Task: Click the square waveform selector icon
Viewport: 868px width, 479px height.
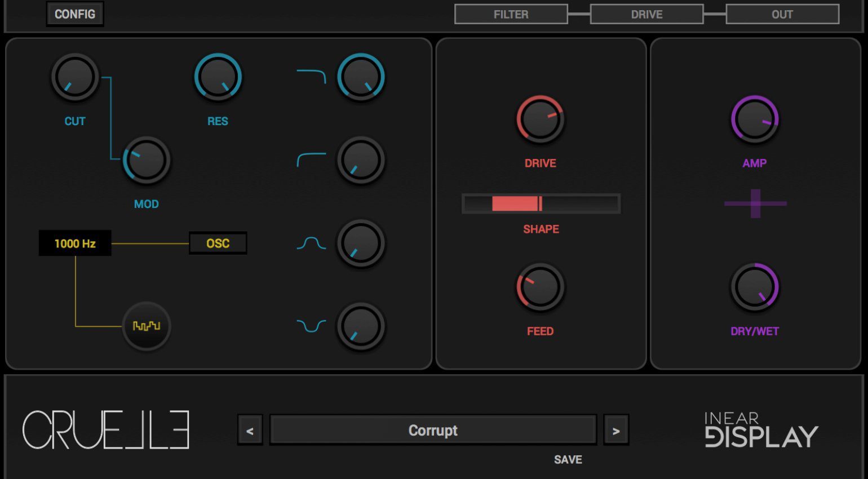Action: click(147, 326)
